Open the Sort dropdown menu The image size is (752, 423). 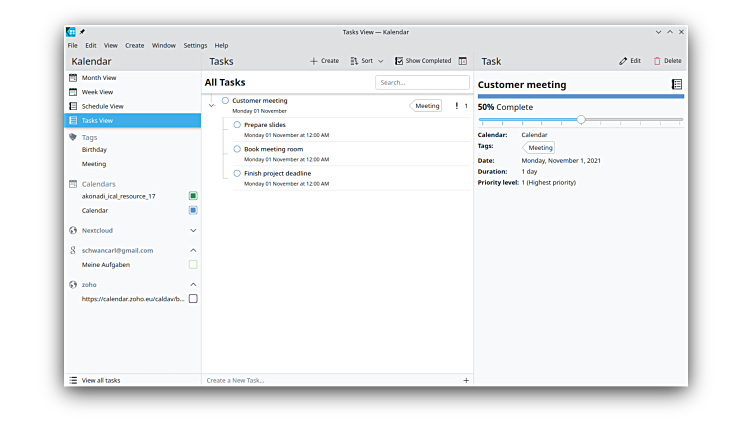[x=366, y=61]
